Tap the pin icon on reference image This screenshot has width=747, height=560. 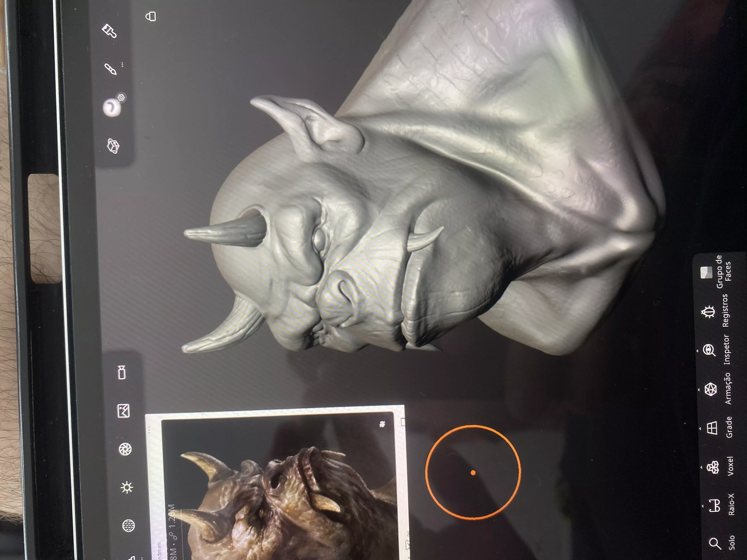pos(382,424)
